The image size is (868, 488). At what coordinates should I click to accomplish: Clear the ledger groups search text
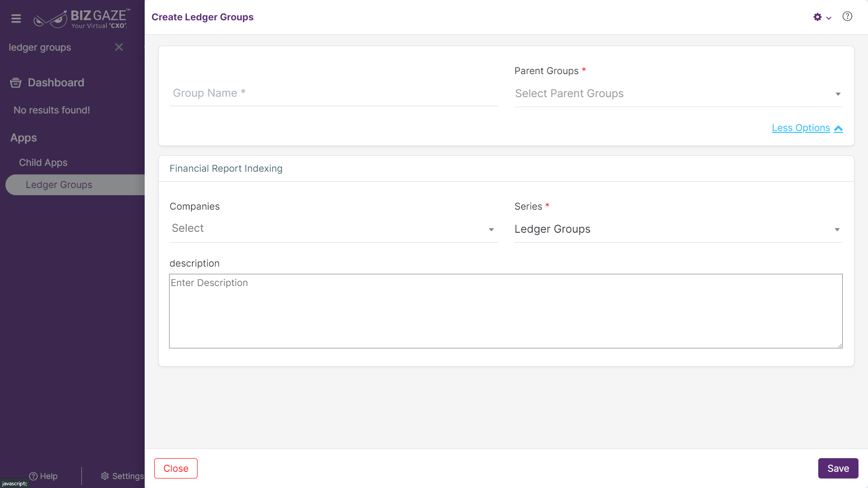click(x=119, y=47)
